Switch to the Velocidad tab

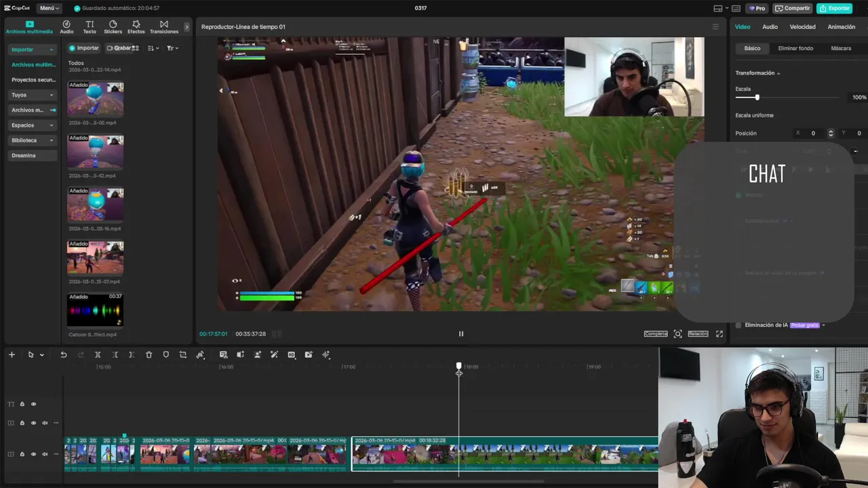coord(802,27)
